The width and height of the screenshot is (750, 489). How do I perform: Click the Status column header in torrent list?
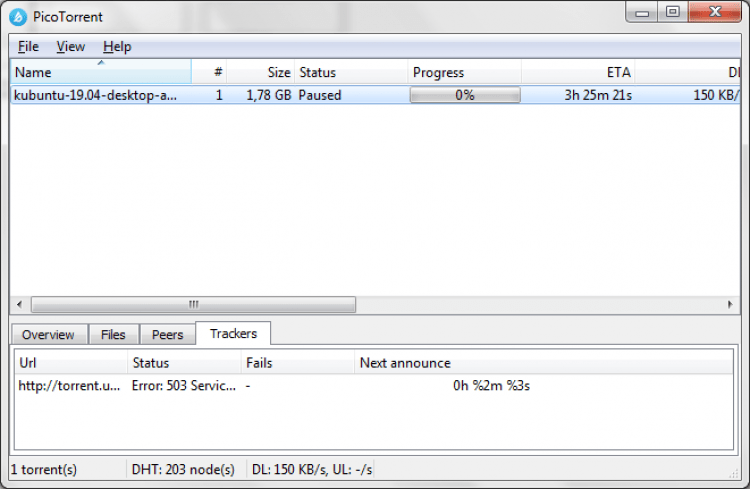pos(351,72)
